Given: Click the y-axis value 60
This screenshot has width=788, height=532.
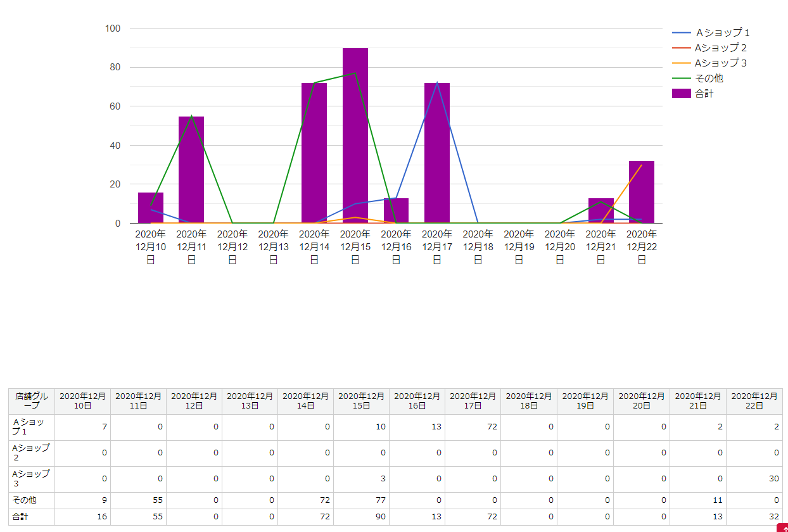Looking at the screenshot, I should [115, 106].
